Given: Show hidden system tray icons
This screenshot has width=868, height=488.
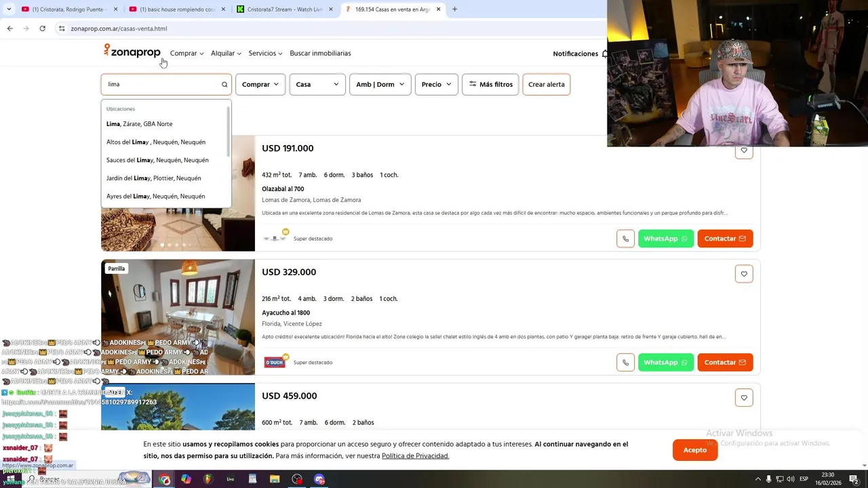Looking at the screenshot, I should [758, 479].
